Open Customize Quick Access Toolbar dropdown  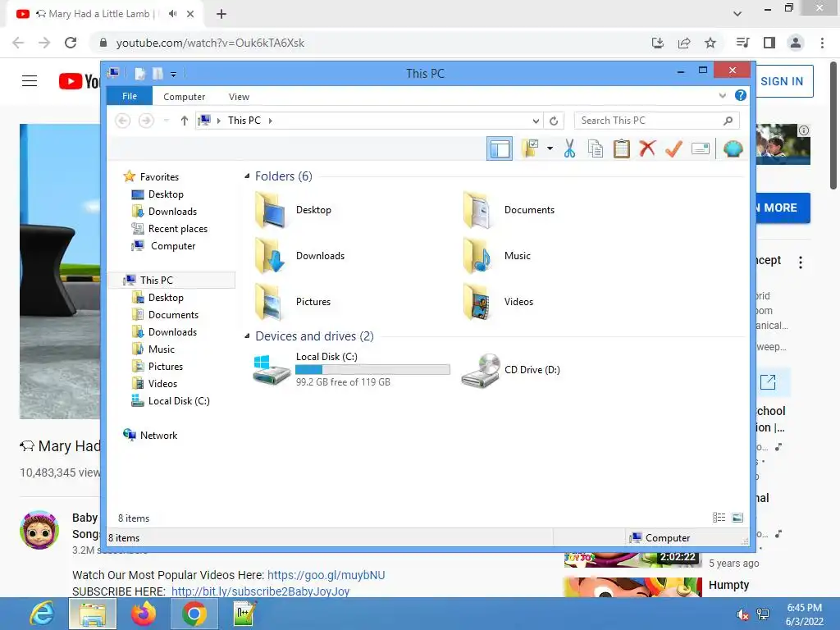pyautogui.click(x=174, y=74)
